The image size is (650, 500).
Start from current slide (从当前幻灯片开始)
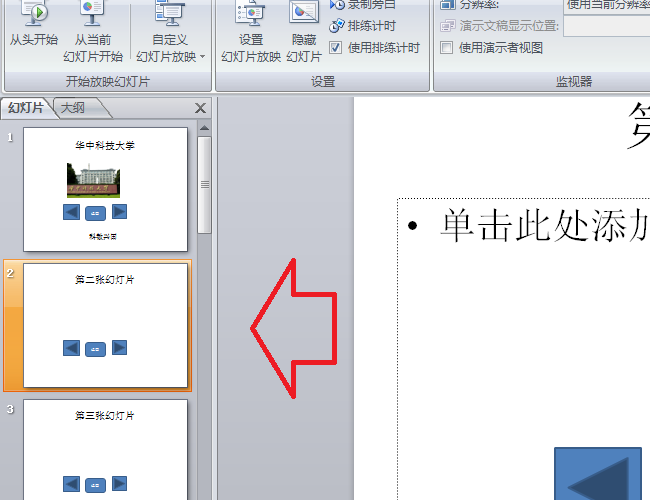(93, 32)
